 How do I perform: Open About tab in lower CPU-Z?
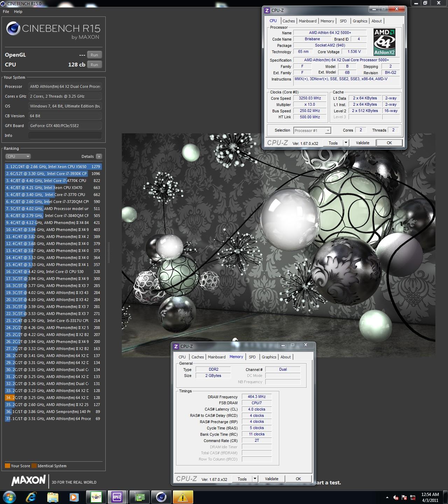[x=286, y=357]
